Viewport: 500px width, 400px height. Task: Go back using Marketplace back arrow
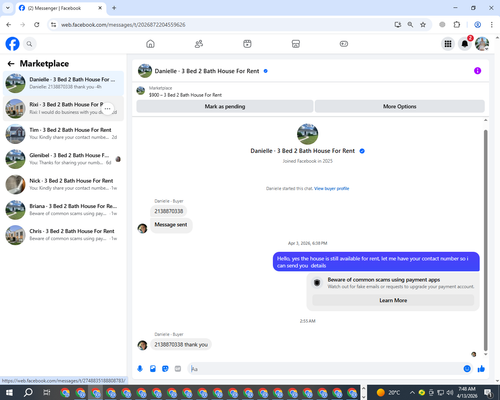11,63
